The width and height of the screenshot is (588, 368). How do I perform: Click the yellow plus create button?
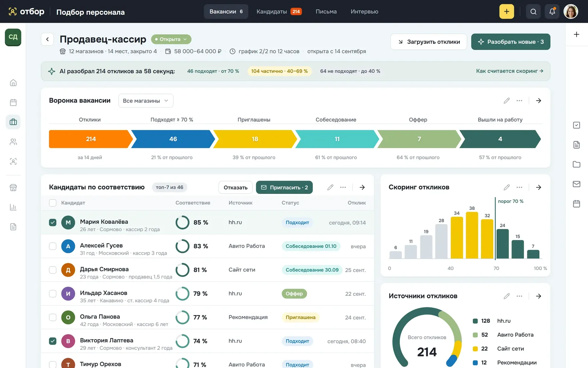pos(506,11)
